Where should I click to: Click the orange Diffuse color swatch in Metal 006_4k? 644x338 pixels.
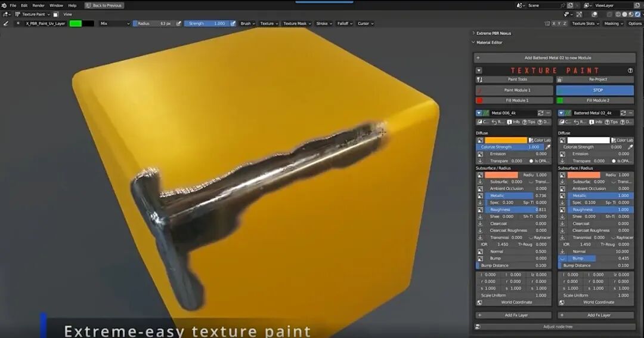506,140
